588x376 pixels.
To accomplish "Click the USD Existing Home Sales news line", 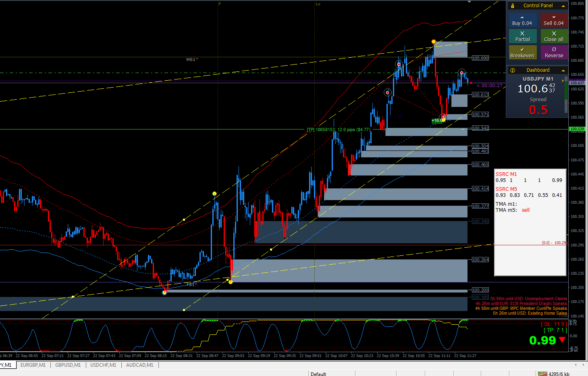I will (x=530, y=313).
